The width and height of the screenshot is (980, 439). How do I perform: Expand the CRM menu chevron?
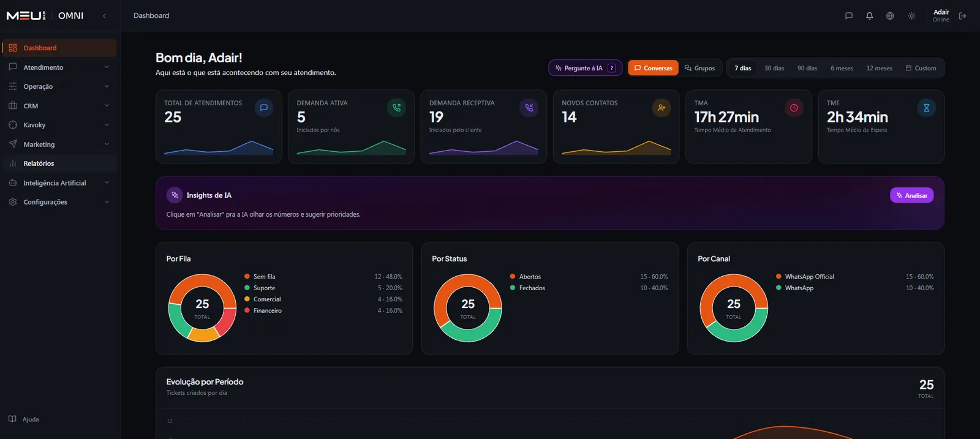click(x=107, y=106)
